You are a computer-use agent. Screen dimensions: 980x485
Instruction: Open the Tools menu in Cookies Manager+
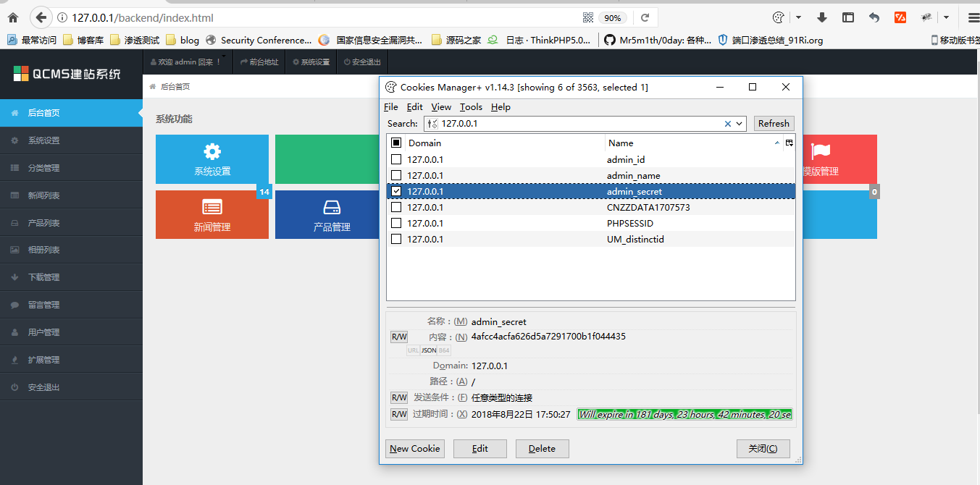(x=471, y=107)
